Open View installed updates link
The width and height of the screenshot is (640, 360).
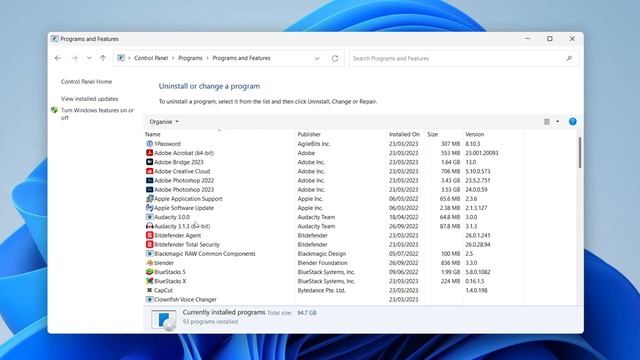pos(89,99)
